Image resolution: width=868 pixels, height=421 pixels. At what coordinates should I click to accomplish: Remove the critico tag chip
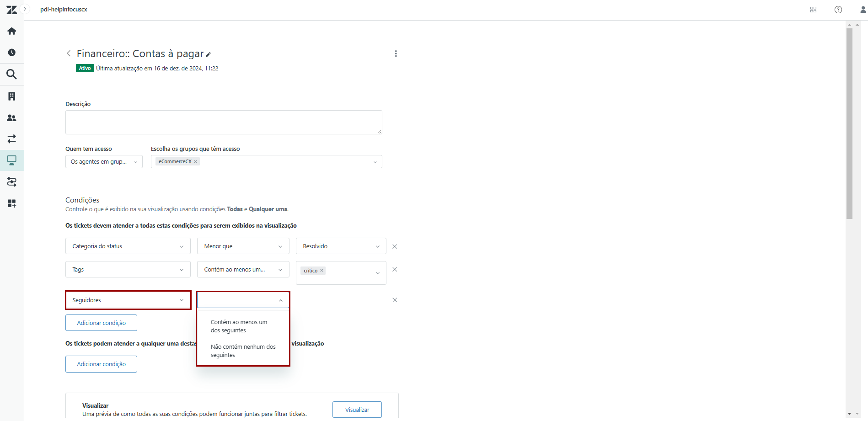click(322, 271)
